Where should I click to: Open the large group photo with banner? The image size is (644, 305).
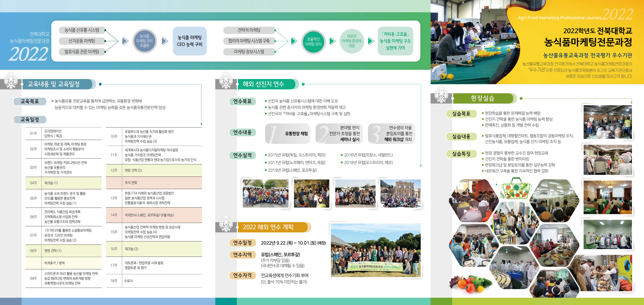tap(376, 250)
